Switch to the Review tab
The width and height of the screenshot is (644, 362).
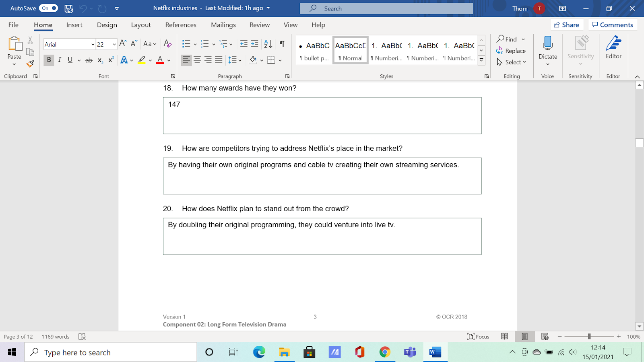[x=260, y=25]
